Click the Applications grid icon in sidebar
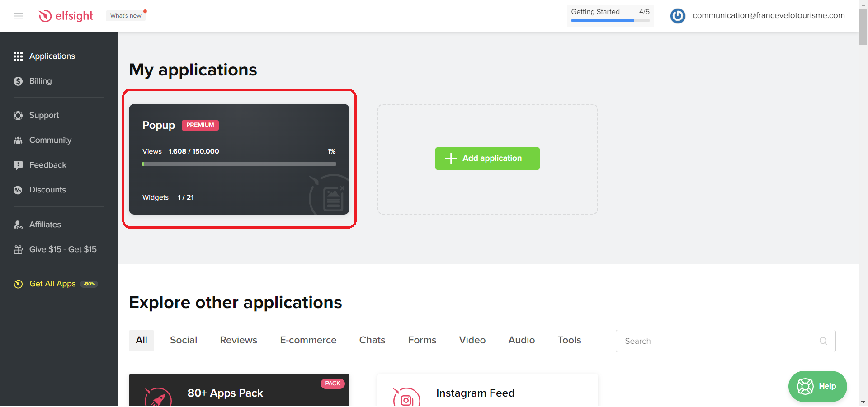The image size is (868, 407). (x=18, y=56)
